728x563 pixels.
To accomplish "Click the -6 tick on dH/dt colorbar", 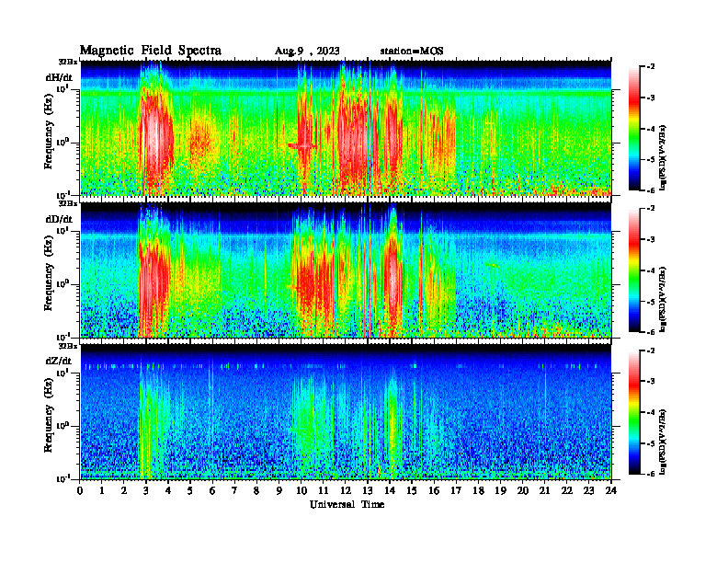I will click(652, 190).
